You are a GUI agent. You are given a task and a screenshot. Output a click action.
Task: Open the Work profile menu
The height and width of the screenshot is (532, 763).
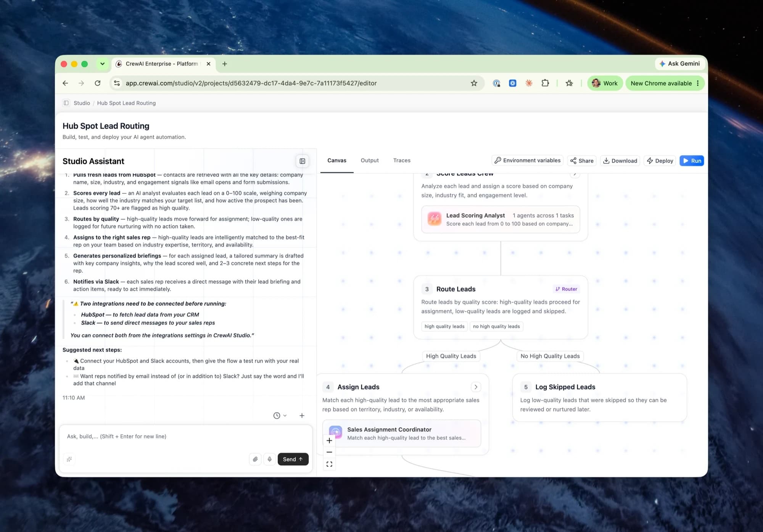(605, 83)
